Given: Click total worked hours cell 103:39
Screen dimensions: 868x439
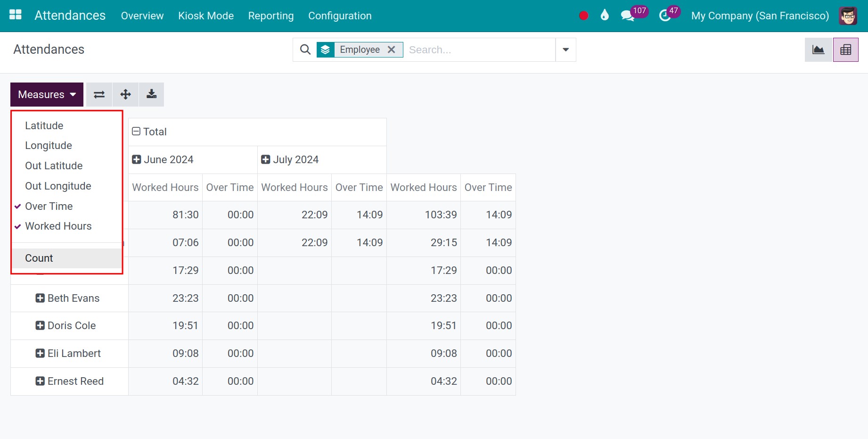Looking at the screenshot, I should click(x=424, y=215).
